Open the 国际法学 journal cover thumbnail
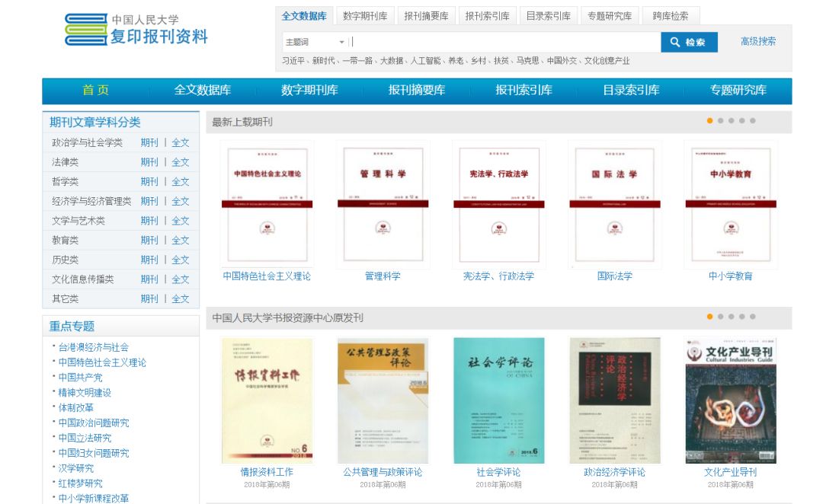This screenshot has width=823, height=504. (615, 205)
